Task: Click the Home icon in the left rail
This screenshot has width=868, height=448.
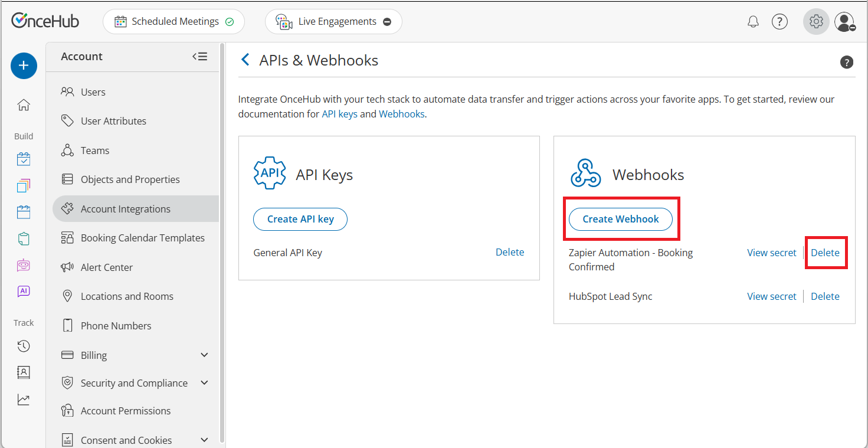Action: click(24, 104)
